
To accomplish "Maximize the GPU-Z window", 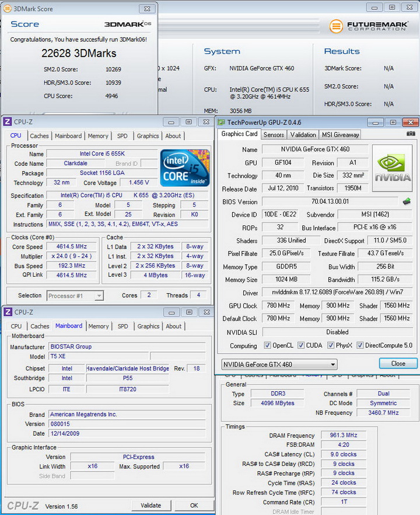I will (x=393, y=123).
